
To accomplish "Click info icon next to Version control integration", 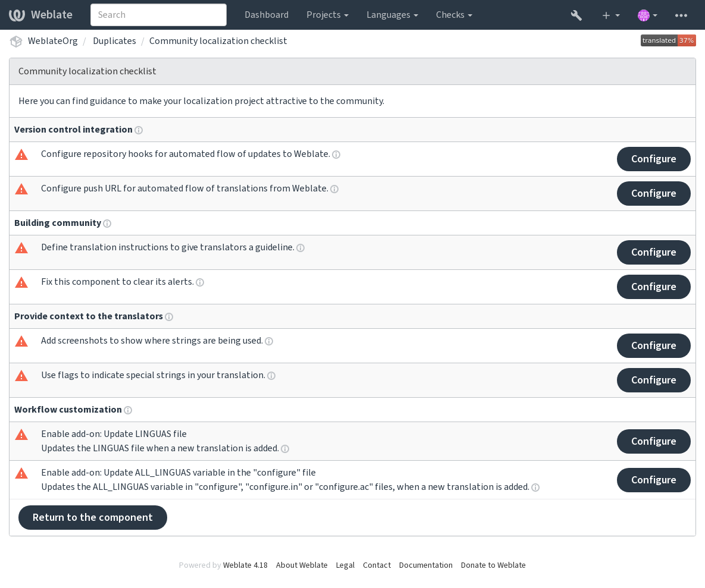I will 139,130.
